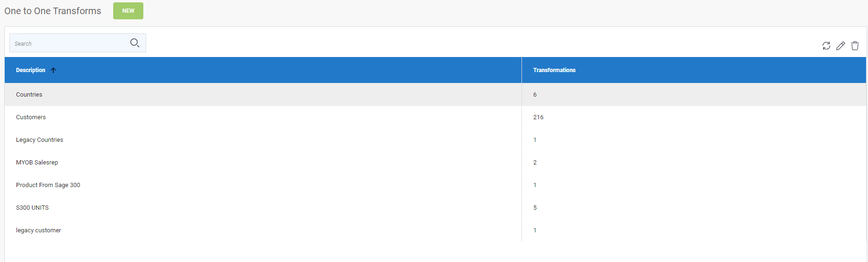The width and height of the screenshot is (868, 262).
Task: Click the trash delete icon
Action: [x=855, y=46]
